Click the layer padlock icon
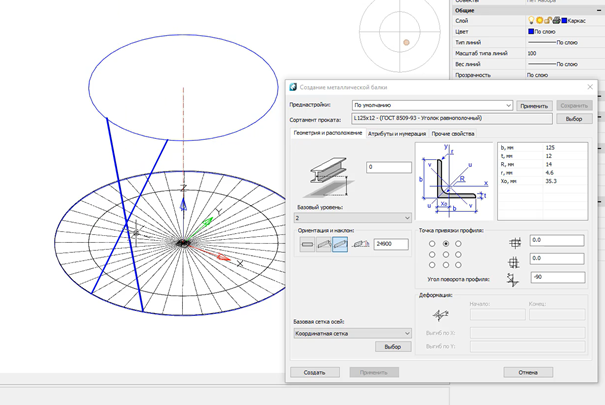The height and width of the screenshot is (405, 605). pyautogui.click(x=548, y=20)
